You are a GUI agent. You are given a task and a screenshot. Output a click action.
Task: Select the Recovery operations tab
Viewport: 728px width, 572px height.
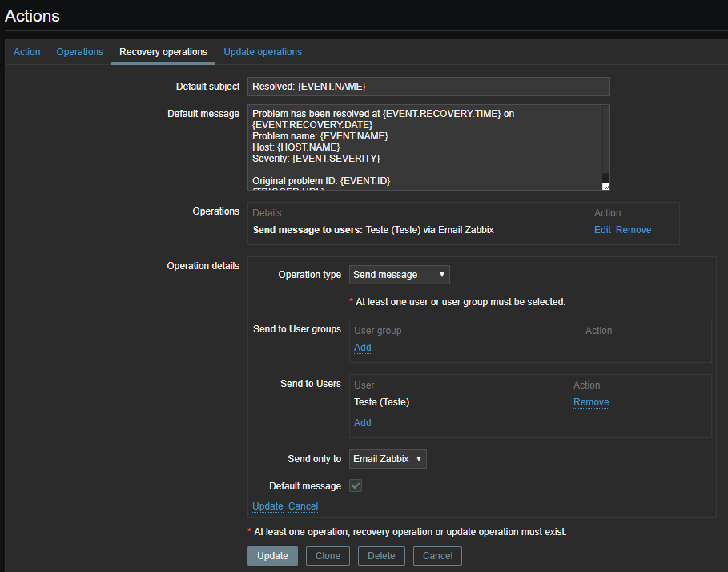(x=163, y=52)
